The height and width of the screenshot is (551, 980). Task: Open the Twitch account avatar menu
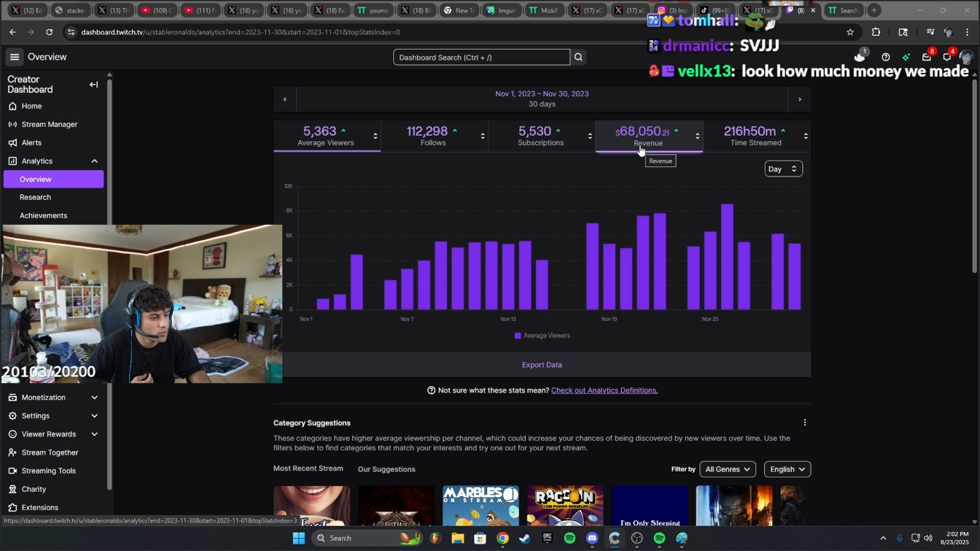tap(967, 57)
